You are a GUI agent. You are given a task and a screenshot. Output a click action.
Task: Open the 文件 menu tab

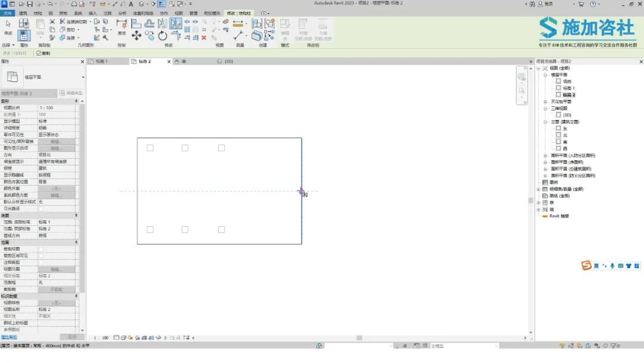pos(7,13)
